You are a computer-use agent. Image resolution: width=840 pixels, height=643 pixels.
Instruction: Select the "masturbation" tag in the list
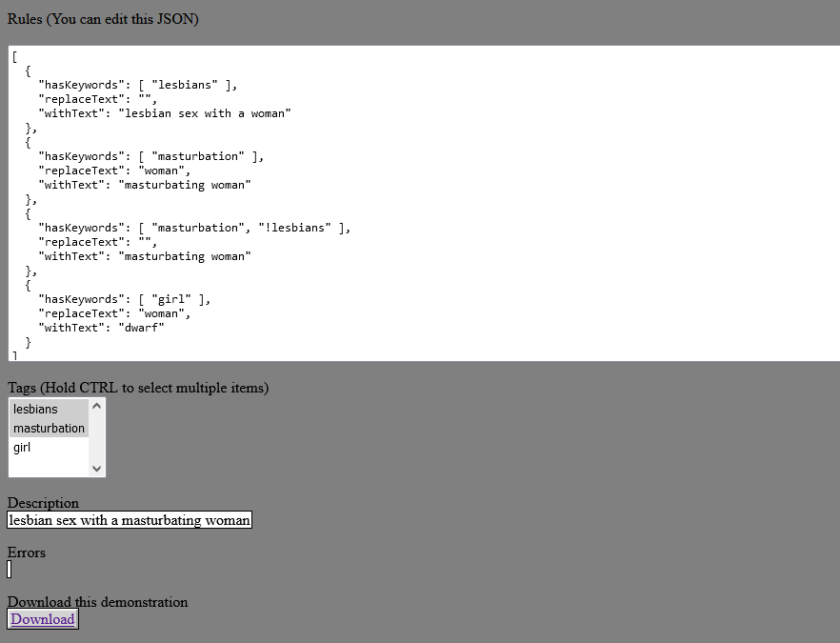point(49,429)
